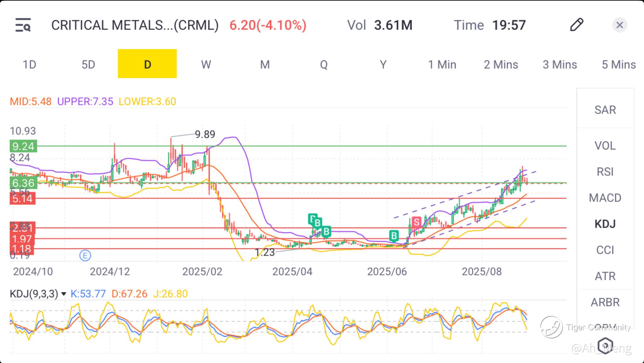Select the 1D intraday tab

(29, 65)
